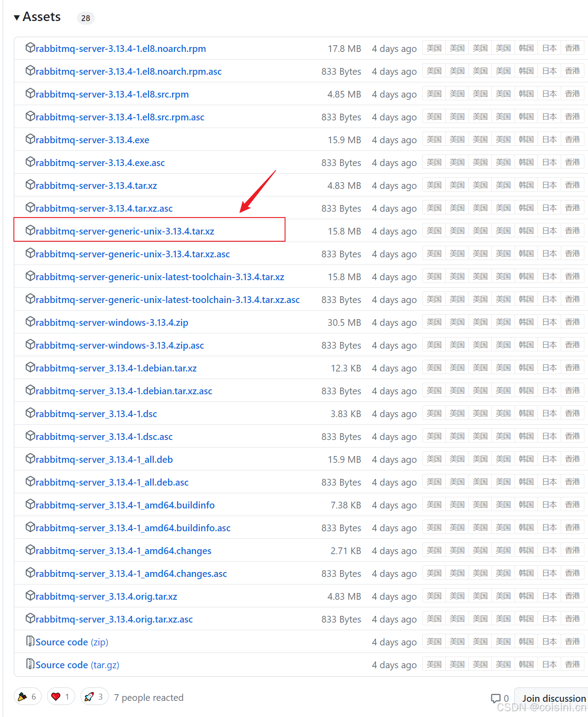Download rabbitmq-server-generic-unix-latest-toolchain-3.13.4.tar.xz
Screen dimensions: 588x717
(x=160, y=277)
